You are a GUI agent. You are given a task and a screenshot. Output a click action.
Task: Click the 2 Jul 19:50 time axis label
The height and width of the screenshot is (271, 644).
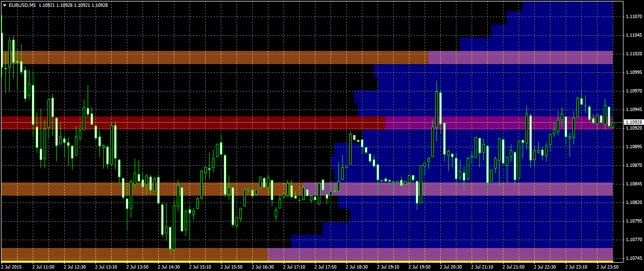pyautogui.click(x=420, y=267)
